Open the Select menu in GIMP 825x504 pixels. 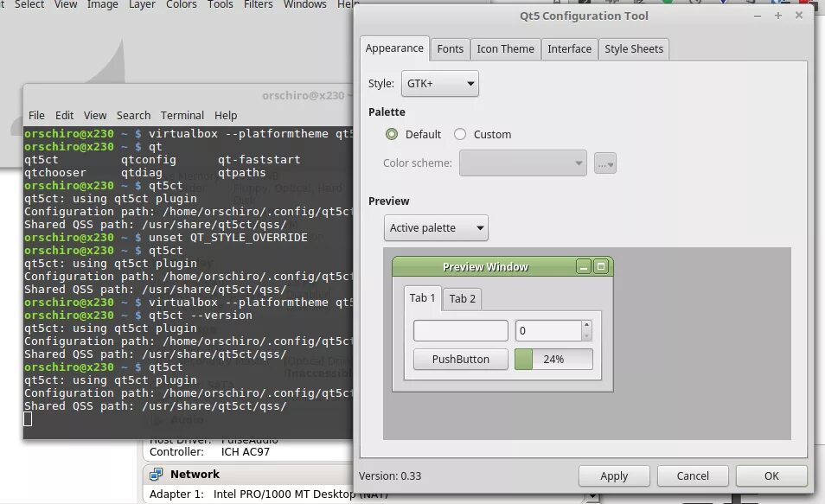coord(29,4)
